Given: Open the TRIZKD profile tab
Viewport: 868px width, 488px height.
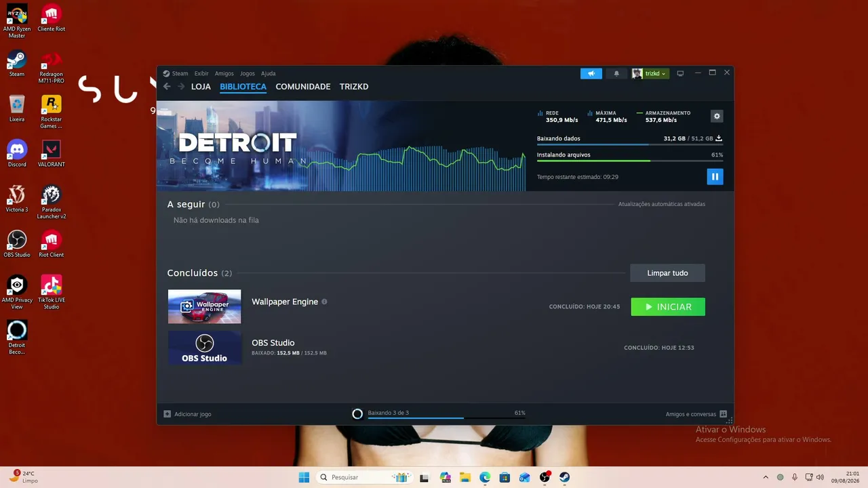Looking at the screenshot, I should [x=354, y=87].
